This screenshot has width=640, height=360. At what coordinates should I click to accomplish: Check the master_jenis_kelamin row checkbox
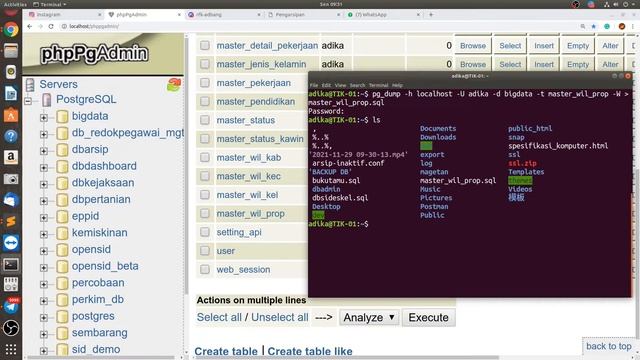click(205, 64)
